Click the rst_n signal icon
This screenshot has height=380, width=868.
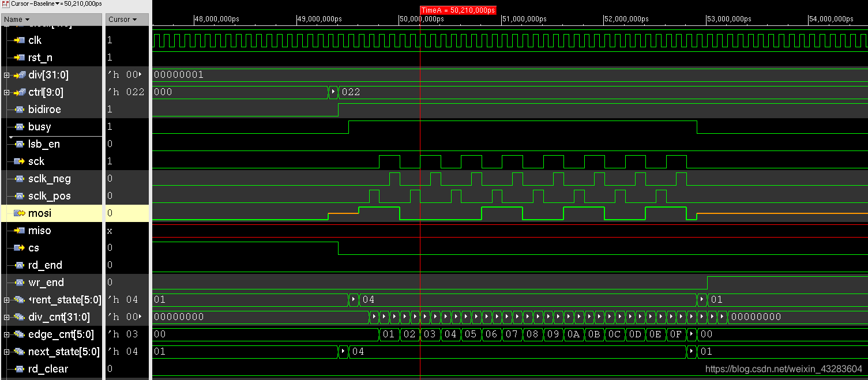pos(20,58)
